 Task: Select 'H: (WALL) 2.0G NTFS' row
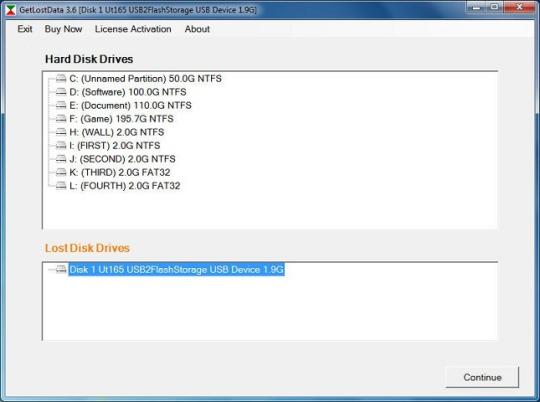click(117, 132)
